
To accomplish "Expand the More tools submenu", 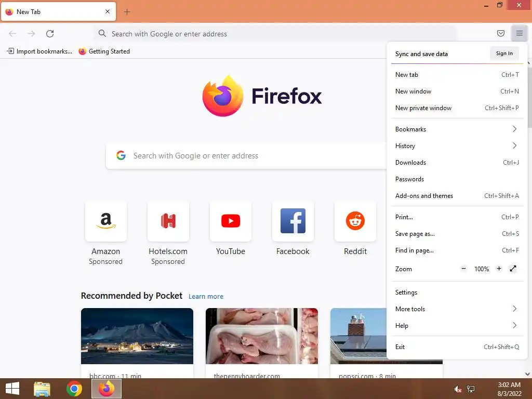I will point(457,309).
